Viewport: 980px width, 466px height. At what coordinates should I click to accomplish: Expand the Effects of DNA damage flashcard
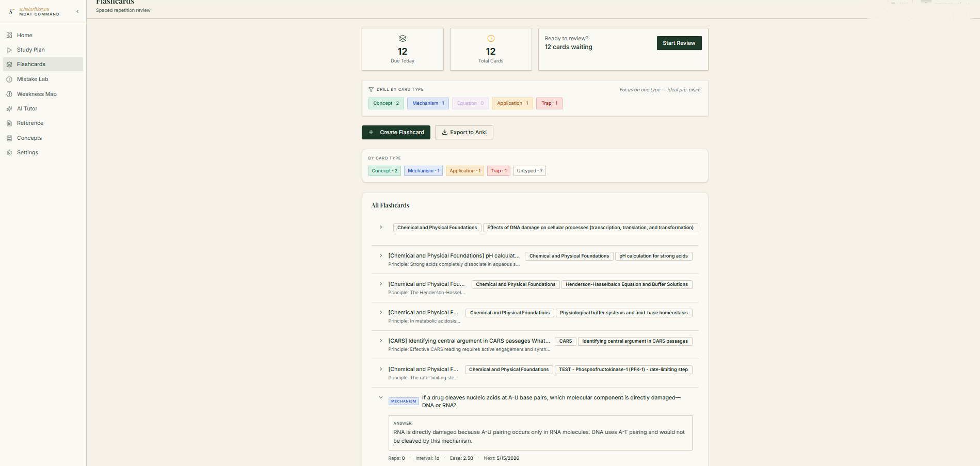(381, 228)
